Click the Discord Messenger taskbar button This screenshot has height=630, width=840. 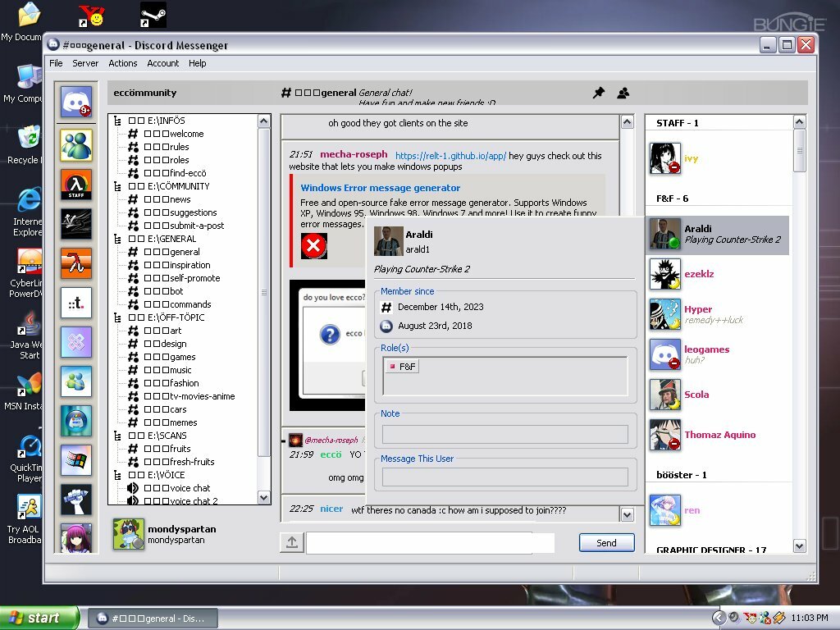[x=153, y=619]
